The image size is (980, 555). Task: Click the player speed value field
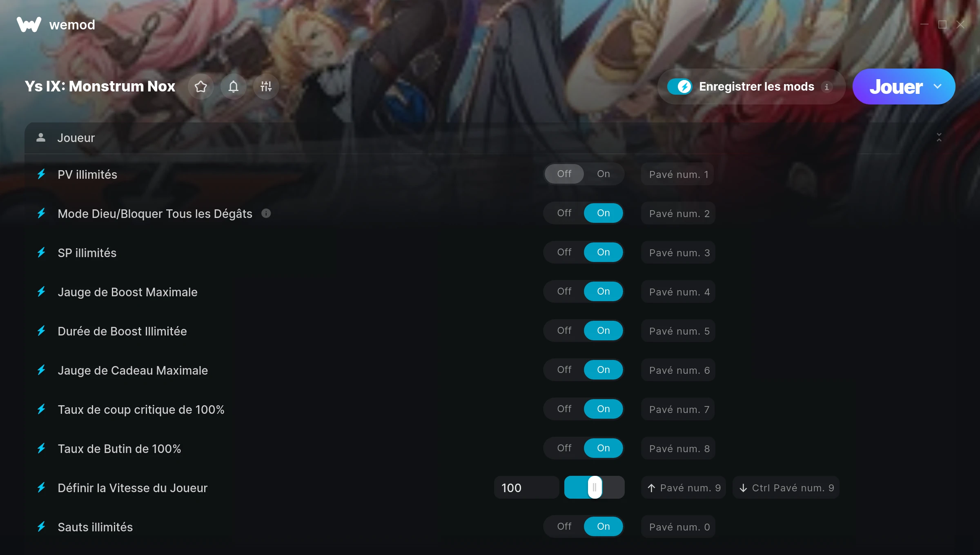(x=527, y=488)
